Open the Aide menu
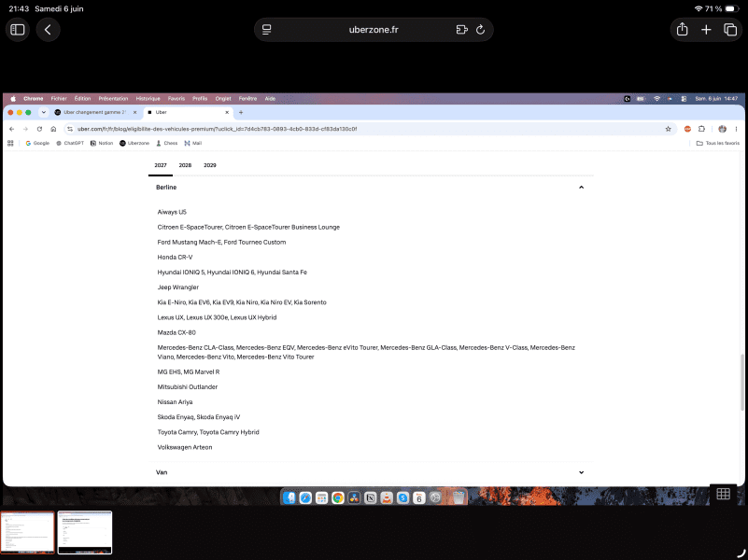748x560 pixels. [x=270, y=99]
